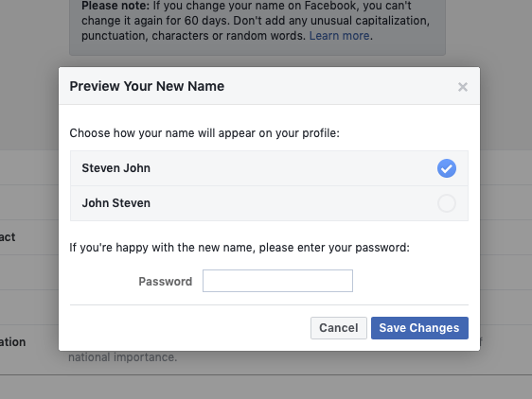The height and width of the screenshot is (399, 532).
Task: Click the John Steven name text
Action: [116, 203]
